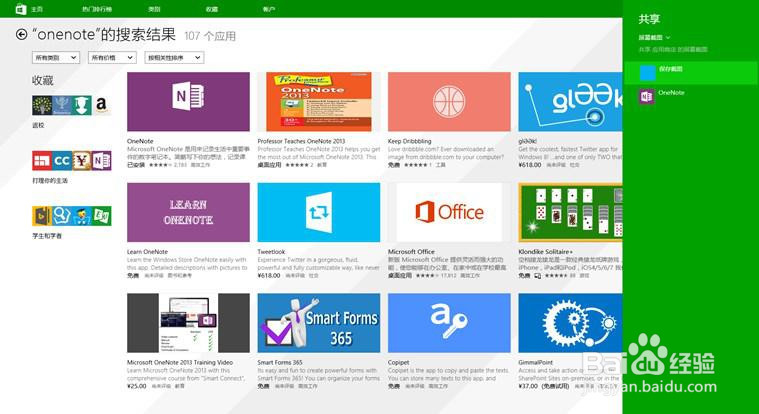Click the "Keep Dribbbling" title text
759x414 pixels.
point(410,141)
